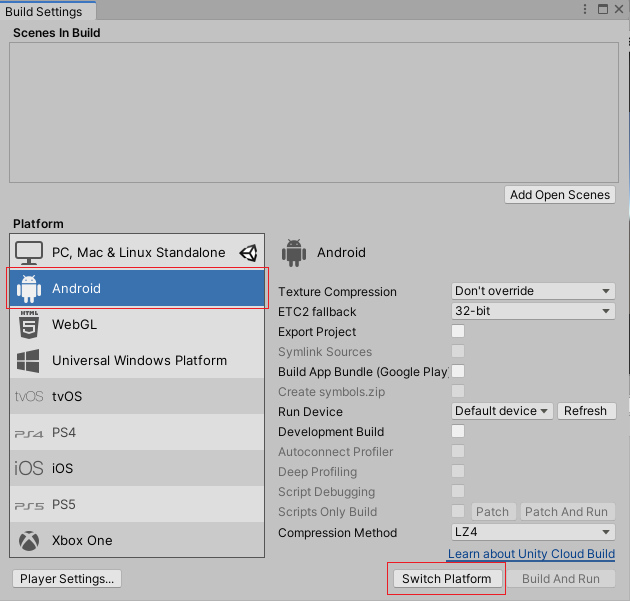Click the large Android icon in settings header
The image size is (630, 601).
click(x=294, y=253)
